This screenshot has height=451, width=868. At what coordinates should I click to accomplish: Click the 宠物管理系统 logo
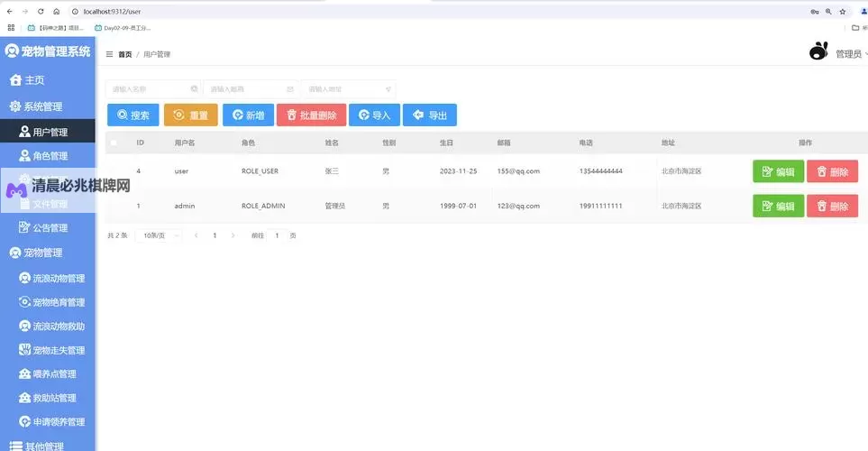tap(48, 51)
